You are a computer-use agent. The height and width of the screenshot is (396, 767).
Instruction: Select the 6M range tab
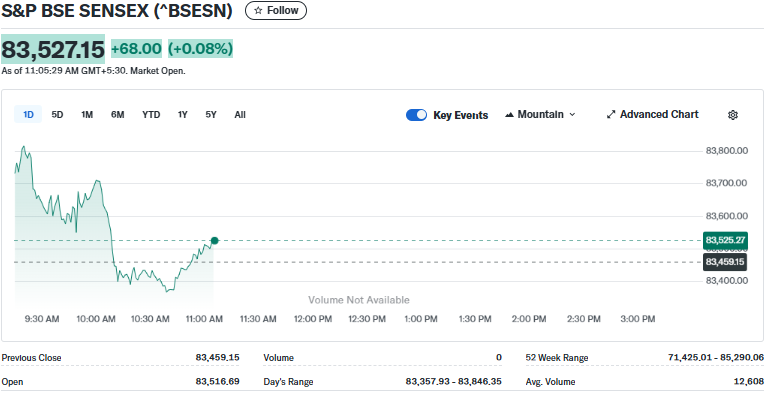(x=117, y=114)
